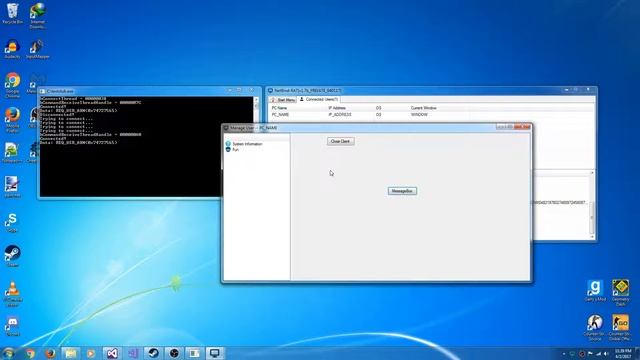The height and width of the screenshot is (360, 640).
Task: Click the WINDOW cell in users list
Action: (419, 115)
